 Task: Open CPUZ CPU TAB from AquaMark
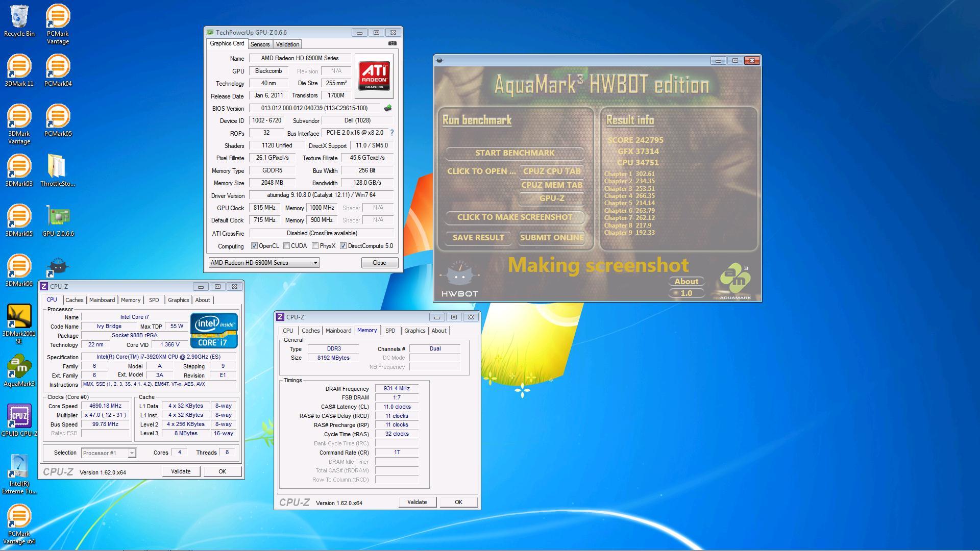[x=552, y=171]
